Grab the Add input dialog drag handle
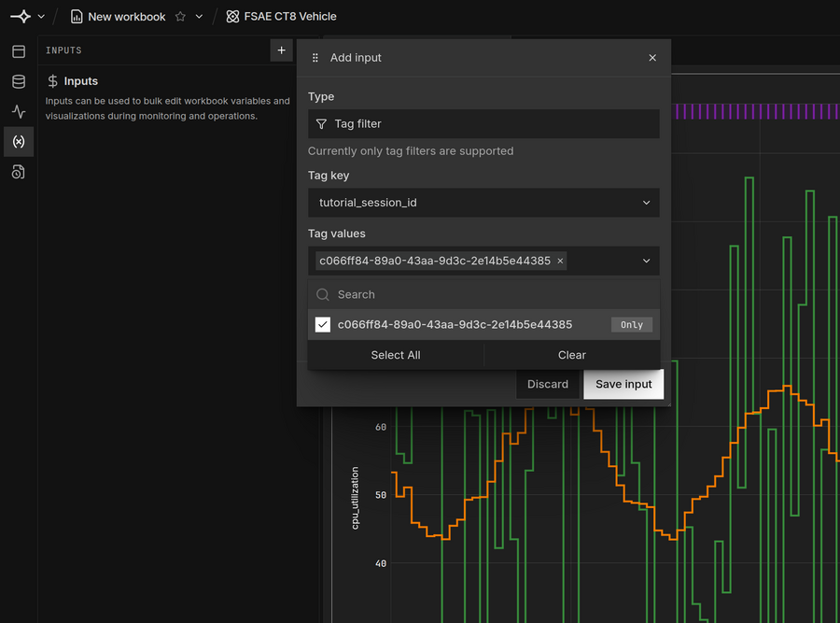This screenshot has width=840, height=623. [x=315, y=58]
